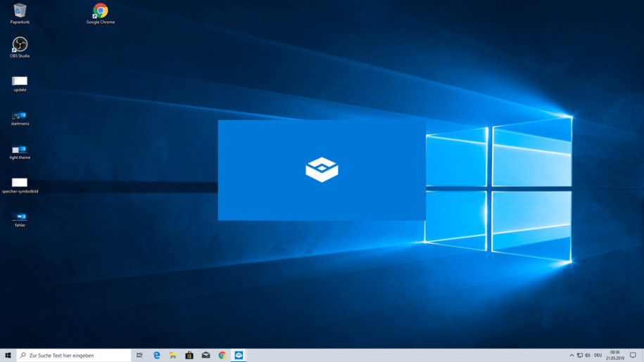
Task: Open network status in system tray
Action: tap(579, 356)
